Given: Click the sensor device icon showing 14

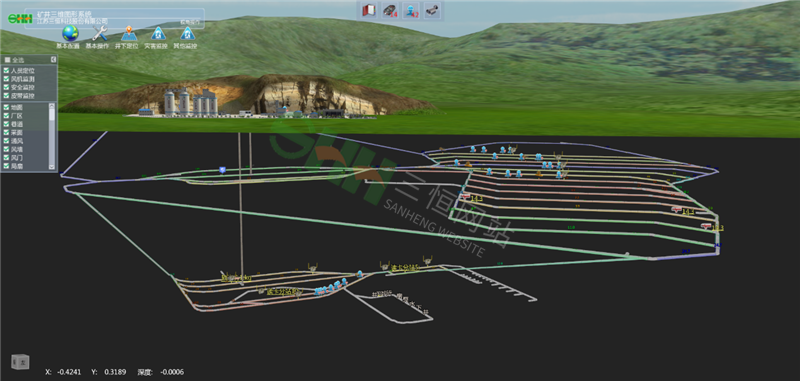Looking at the screenshot, I should (390, 10).
